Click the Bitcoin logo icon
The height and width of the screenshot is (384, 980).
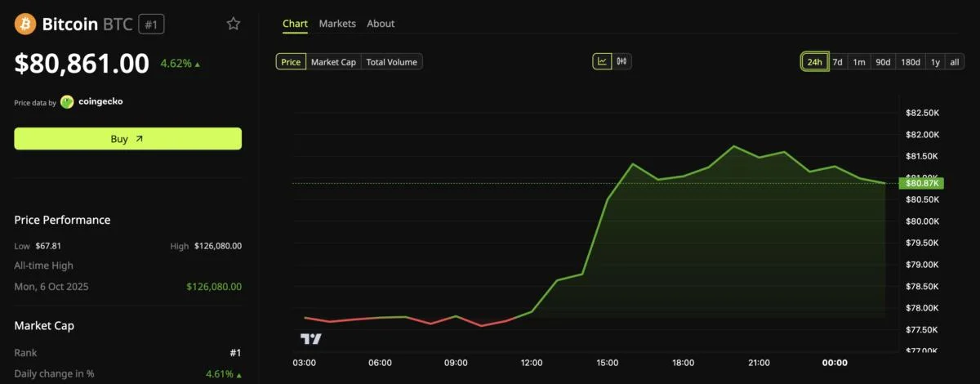coord(25,25)
